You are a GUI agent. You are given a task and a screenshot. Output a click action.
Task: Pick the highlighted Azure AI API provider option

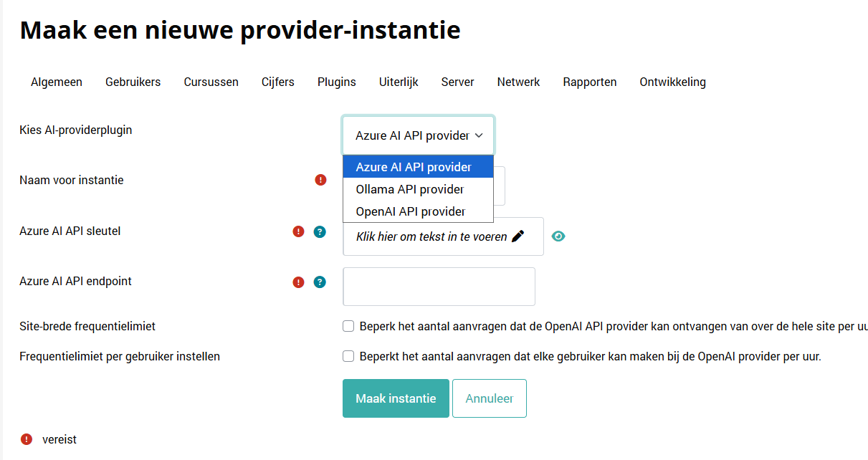(x=414, y=167)
